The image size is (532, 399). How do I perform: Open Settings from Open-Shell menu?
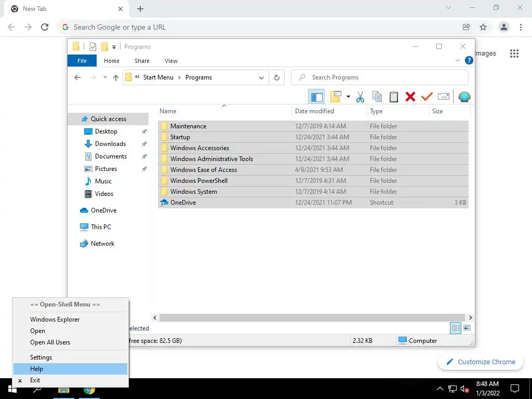[x=71, y=357]
